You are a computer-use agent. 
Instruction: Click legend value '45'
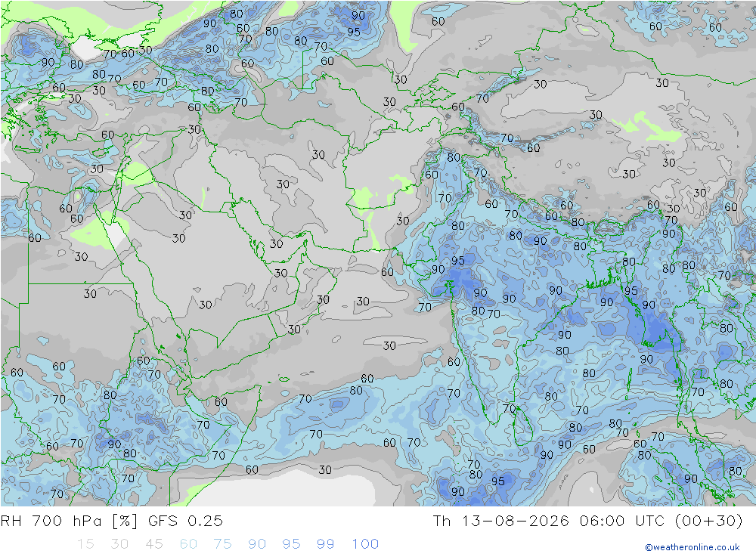153,544
